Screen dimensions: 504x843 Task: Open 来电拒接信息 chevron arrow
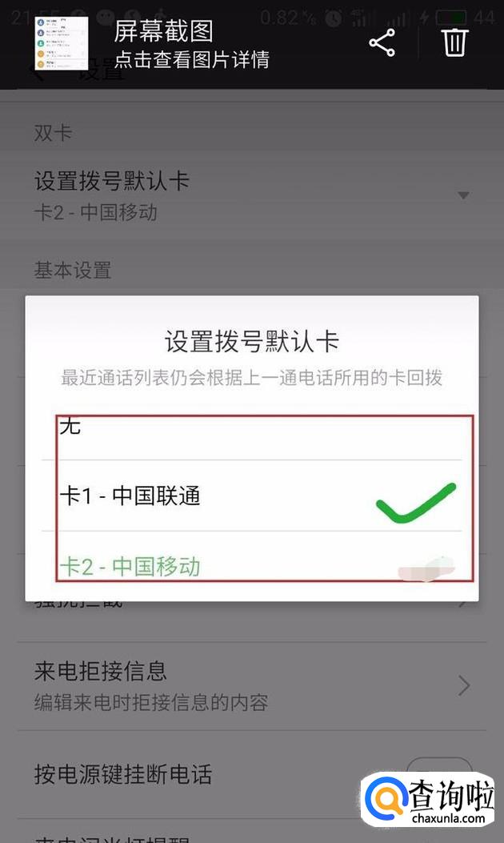pyautogui.click(x=464, y=685)
